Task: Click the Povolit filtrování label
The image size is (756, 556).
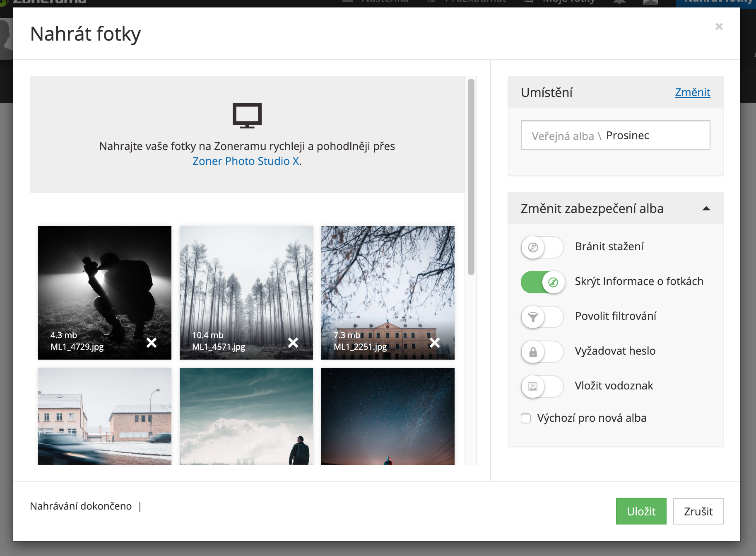Action: (x=615, y=316)
